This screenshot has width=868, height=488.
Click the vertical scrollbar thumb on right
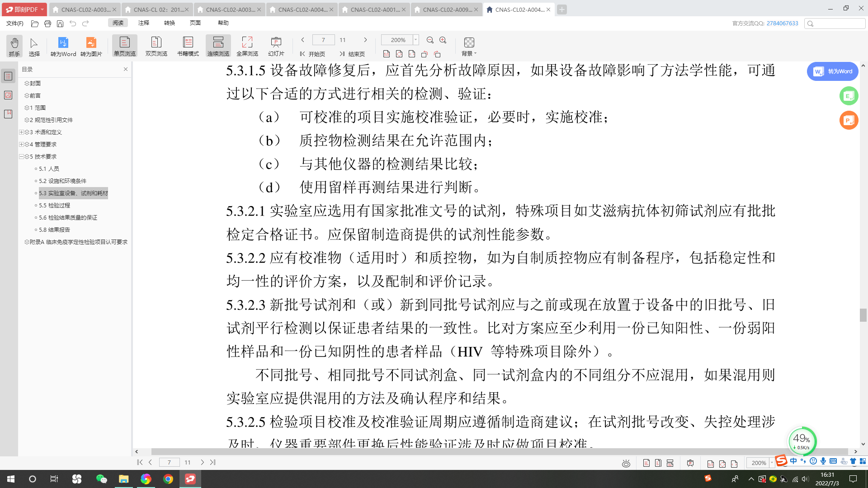click(x=863, y=315)
